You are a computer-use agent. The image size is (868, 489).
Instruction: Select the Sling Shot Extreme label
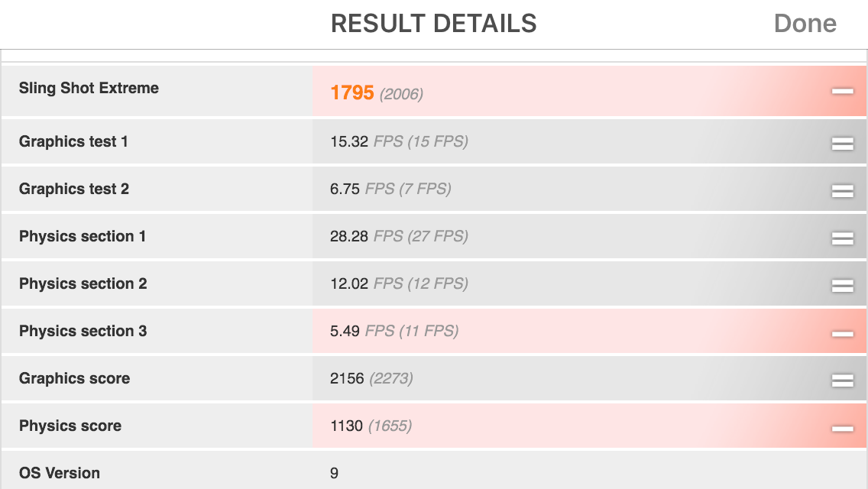pos(89,88)
